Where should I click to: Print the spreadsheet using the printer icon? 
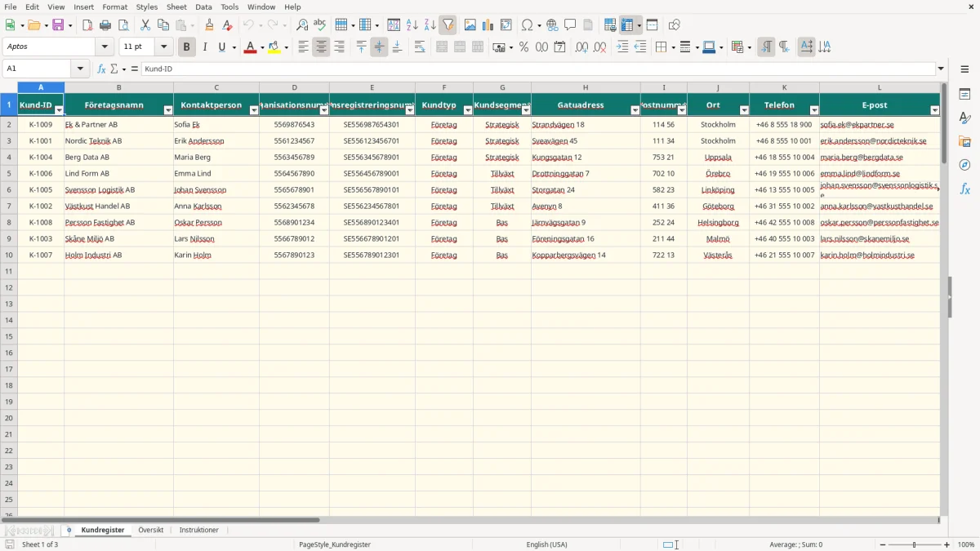[x=105, y=25]
